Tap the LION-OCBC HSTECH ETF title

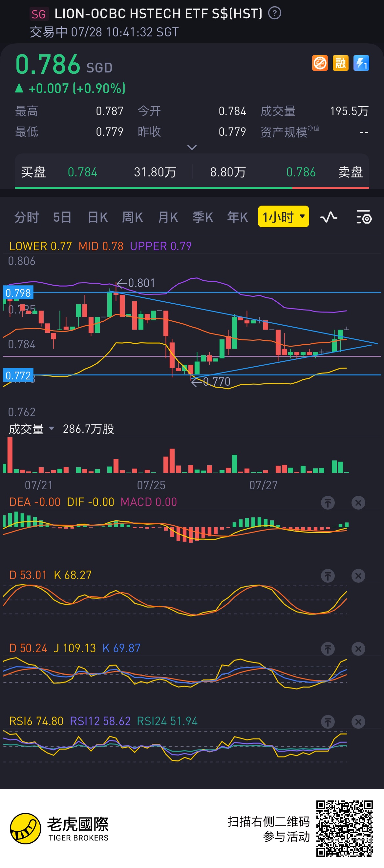pyautogui.click(x=159, y=14)
